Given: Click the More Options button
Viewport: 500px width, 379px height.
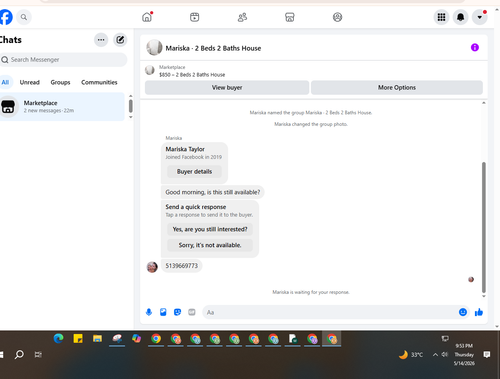Looking at the screenshot, I should [x=397, y=87].
